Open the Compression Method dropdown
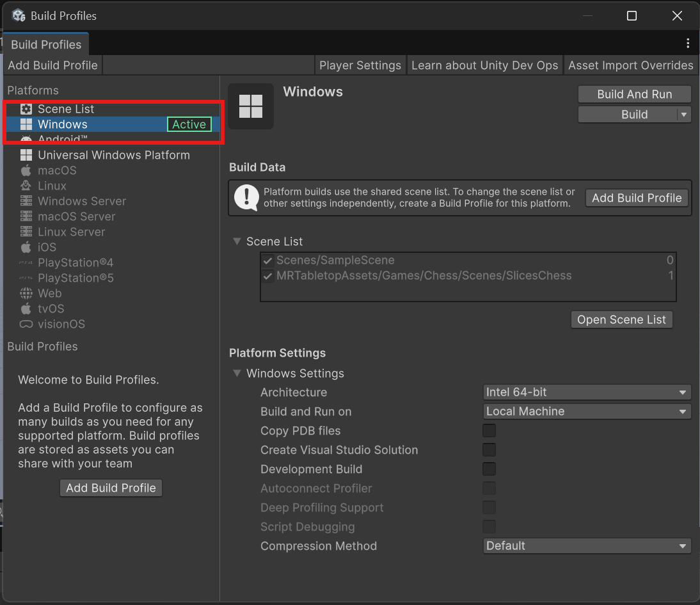Viewport: 700px width, 605px height. (586, 546)
